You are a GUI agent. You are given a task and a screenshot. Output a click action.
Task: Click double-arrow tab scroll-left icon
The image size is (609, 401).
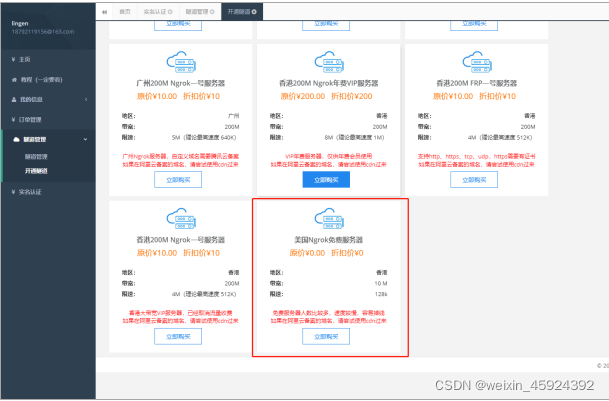[104, 12]
